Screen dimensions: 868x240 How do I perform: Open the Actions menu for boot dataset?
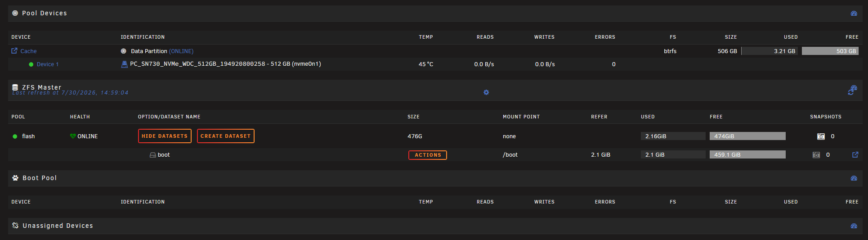coord(427,155)
